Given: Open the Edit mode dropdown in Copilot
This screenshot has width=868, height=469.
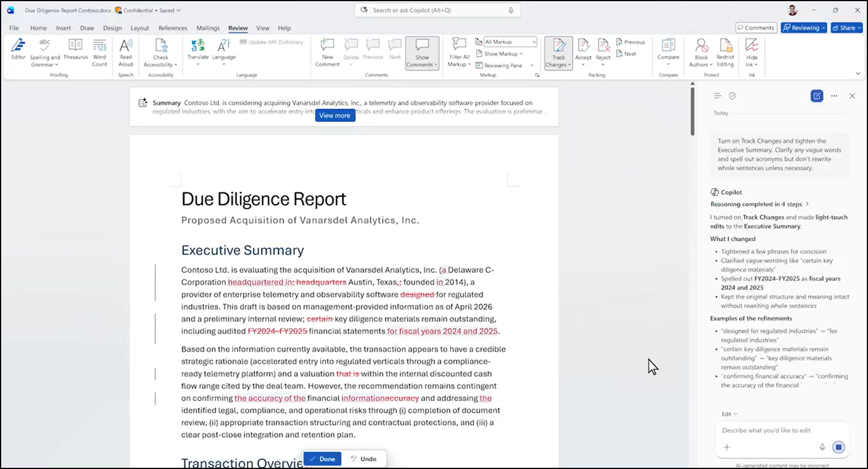Looking at the screenshot, I should 729,414.
